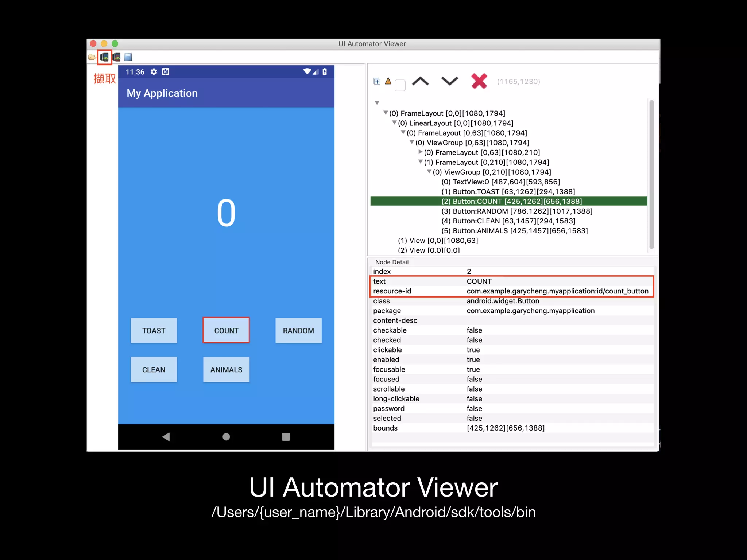This screenshot has width=747, height=560.
Task: Toggle the checkbox beside the warning icon
Action: click(x=400, y=85)
